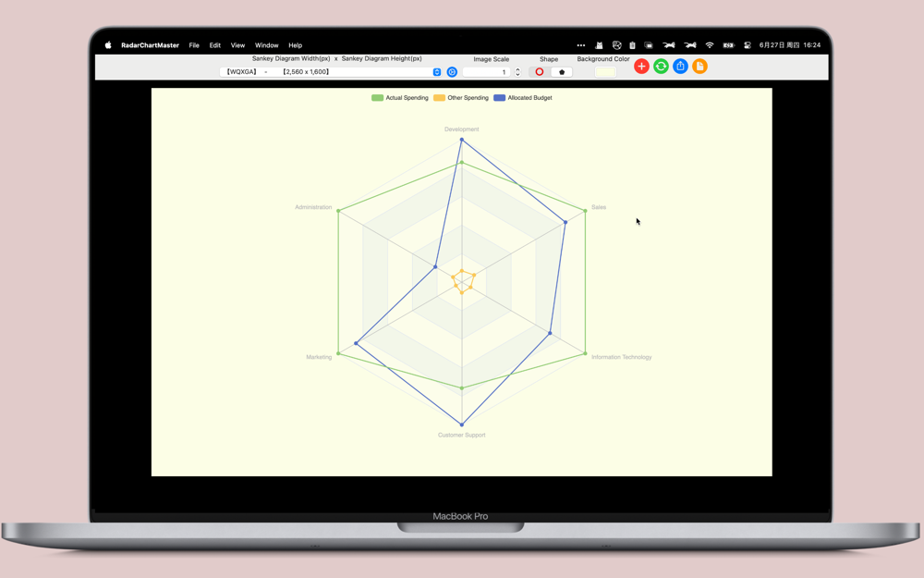This screenshot has height=578, width=924.
Task: Click the blue Allocated Budget point at Marketing
Action: [x=356, y=343]
